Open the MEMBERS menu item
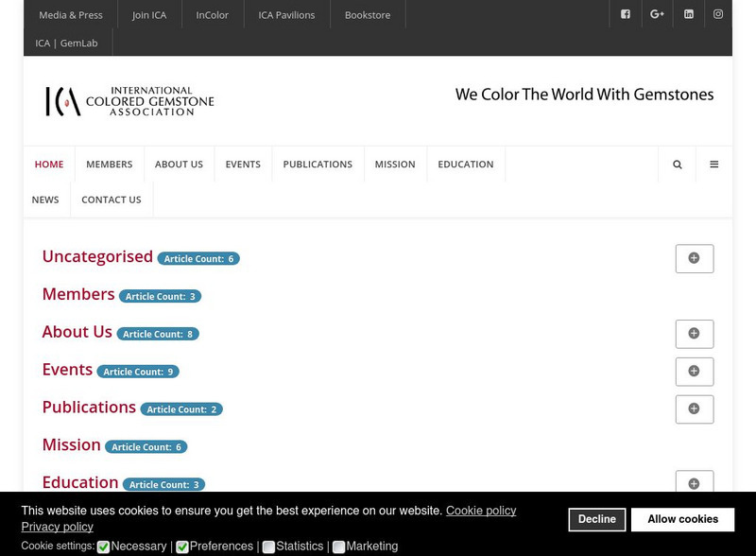The width and height of the screenshot is (756, 556). [x=110, y=165]
